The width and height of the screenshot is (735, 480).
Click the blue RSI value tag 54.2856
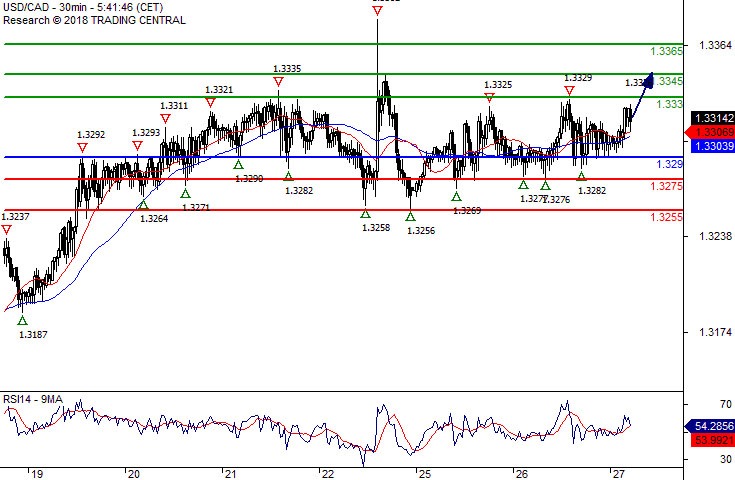(707, 426)
